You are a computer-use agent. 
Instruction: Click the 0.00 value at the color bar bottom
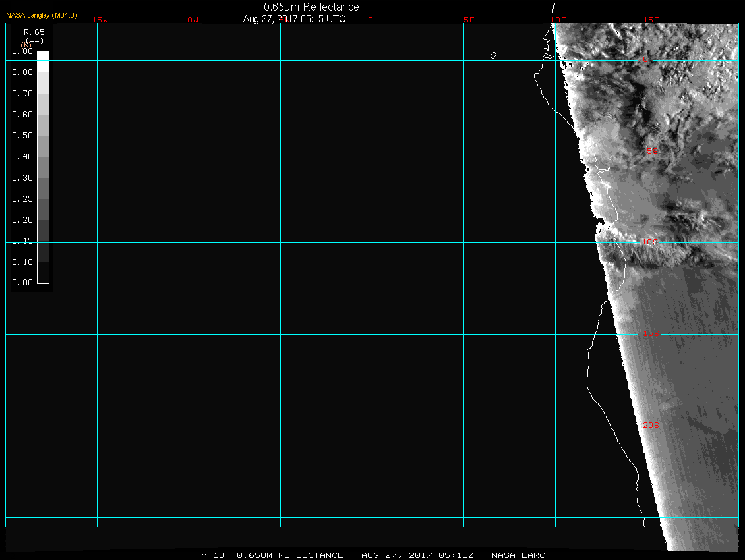coord(22,283)
